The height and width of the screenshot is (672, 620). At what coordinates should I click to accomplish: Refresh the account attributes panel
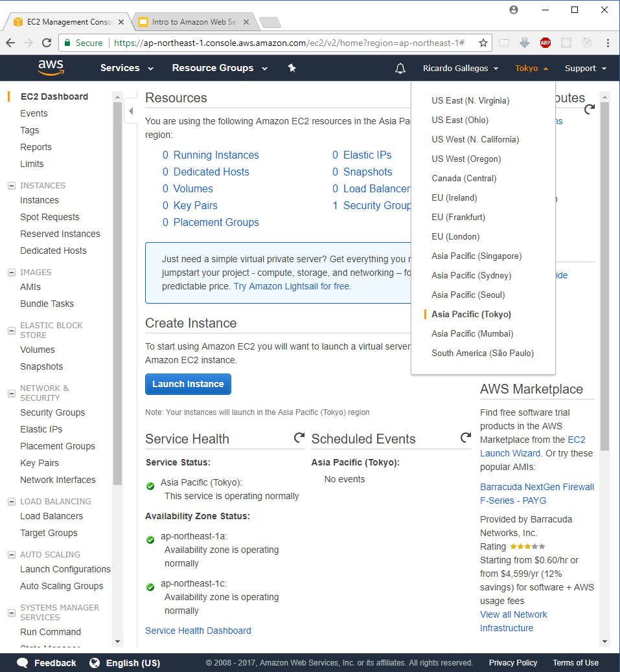[590, 109]
